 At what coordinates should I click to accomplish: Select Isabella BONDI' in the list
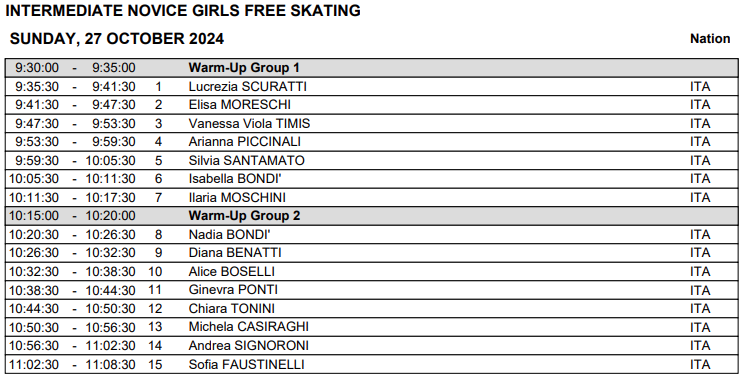235,179
